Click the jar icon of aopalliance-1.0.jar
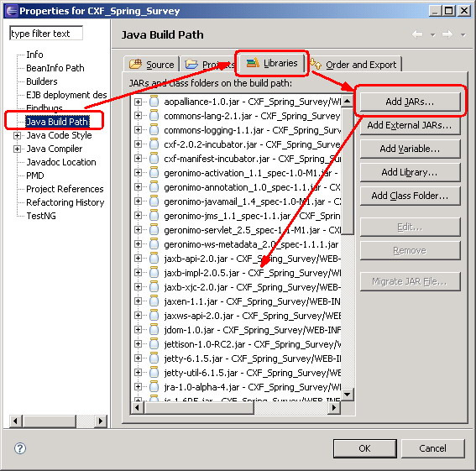 (x=154, y=102)
